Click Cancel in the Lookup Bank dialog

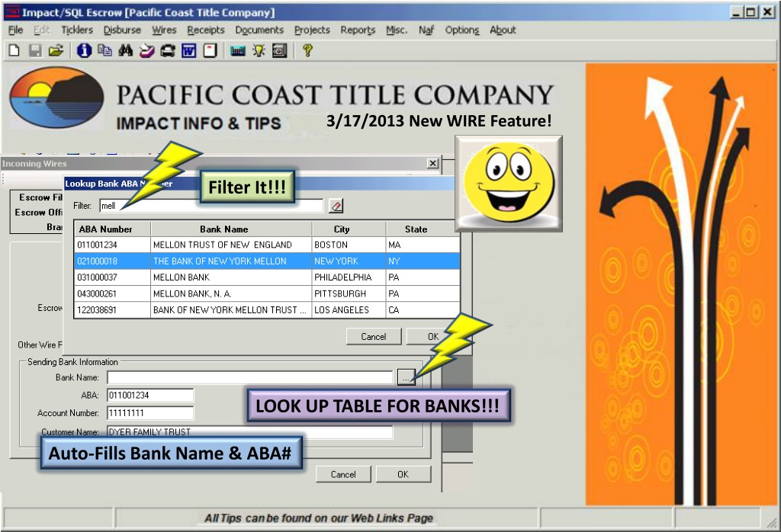coord(373,336)
